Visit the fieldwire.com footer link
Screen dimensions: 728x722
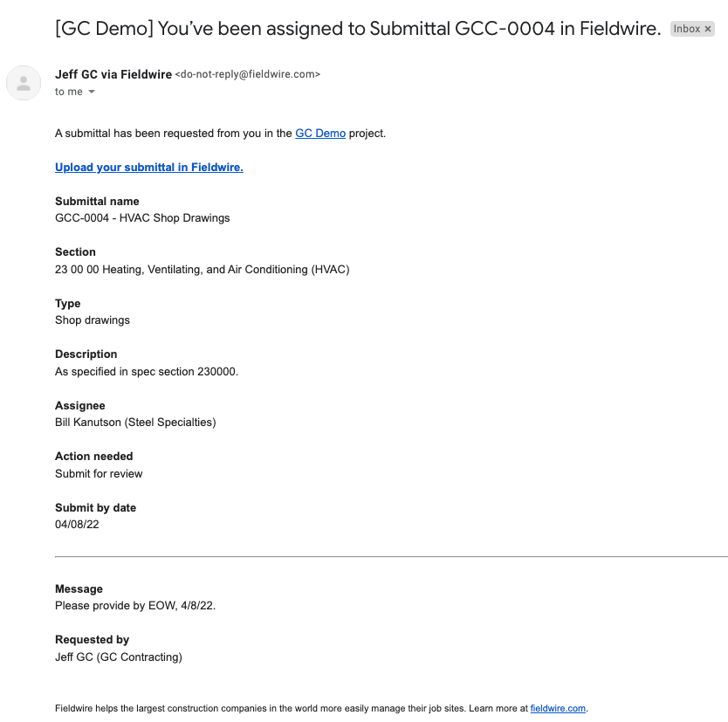pyautogui.click(x=558, y=708)
